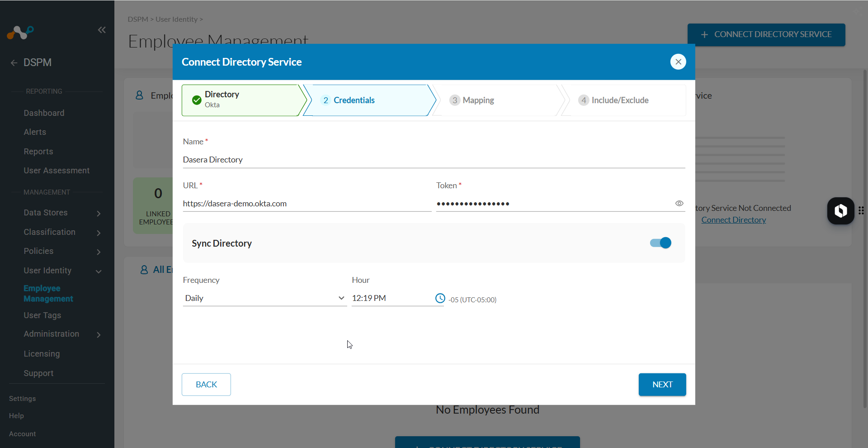The height and width of the screenshot is (448, 868).
Task: Collapse User Identity chevron
Action: tap(99, 271)
